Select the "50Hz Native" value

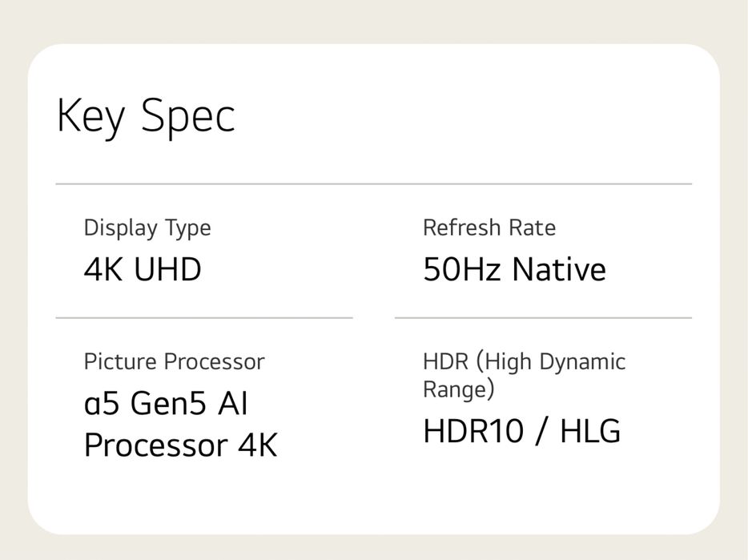click(x=514, y=269)
